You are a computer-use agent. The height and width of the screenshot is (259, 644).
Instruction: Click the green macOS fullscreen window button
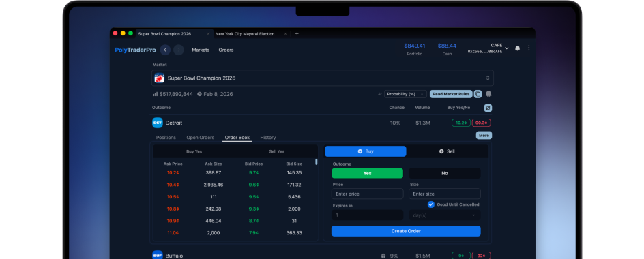[130, 33]
